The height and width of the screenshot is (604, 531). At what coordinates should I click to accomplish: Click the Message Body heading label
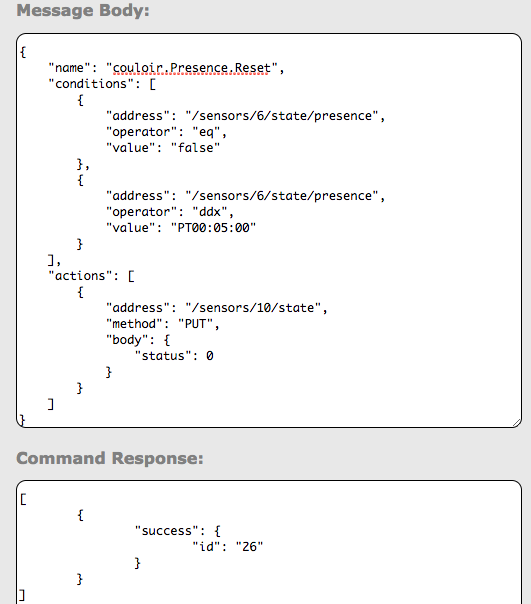tap(83, 10)
